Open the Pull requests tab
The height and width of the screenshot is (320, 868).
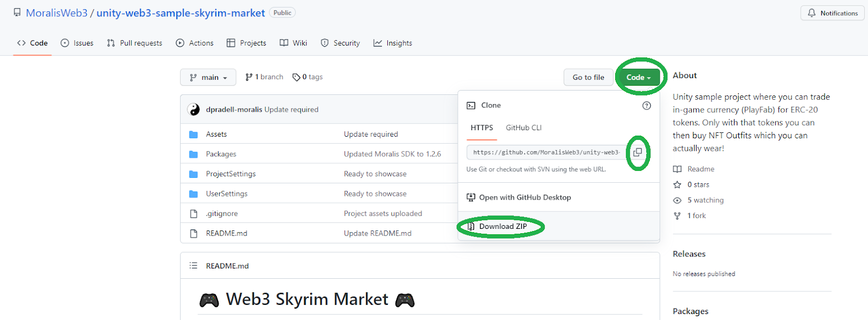[135, 43]
